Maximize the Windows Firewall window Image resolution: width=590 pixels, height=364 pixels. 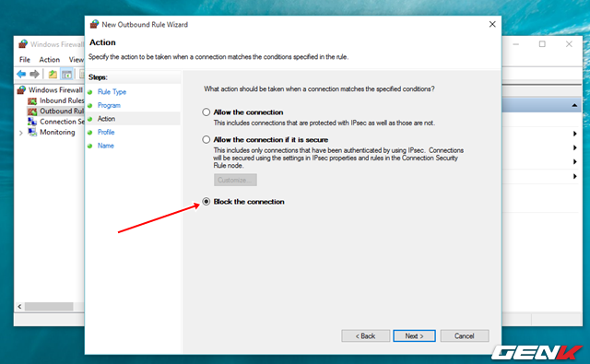click(x=542, y=44)
